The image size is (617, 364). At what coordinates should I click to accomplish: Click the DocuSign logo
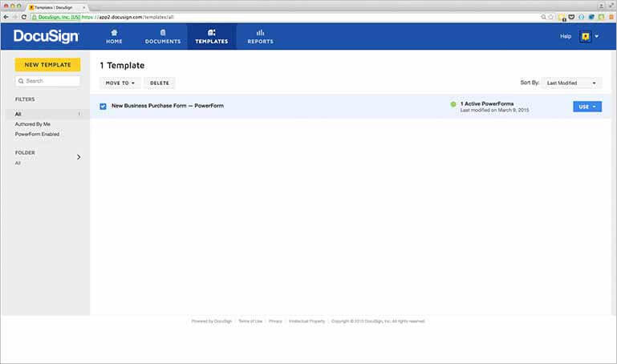(x=46, y=36)
